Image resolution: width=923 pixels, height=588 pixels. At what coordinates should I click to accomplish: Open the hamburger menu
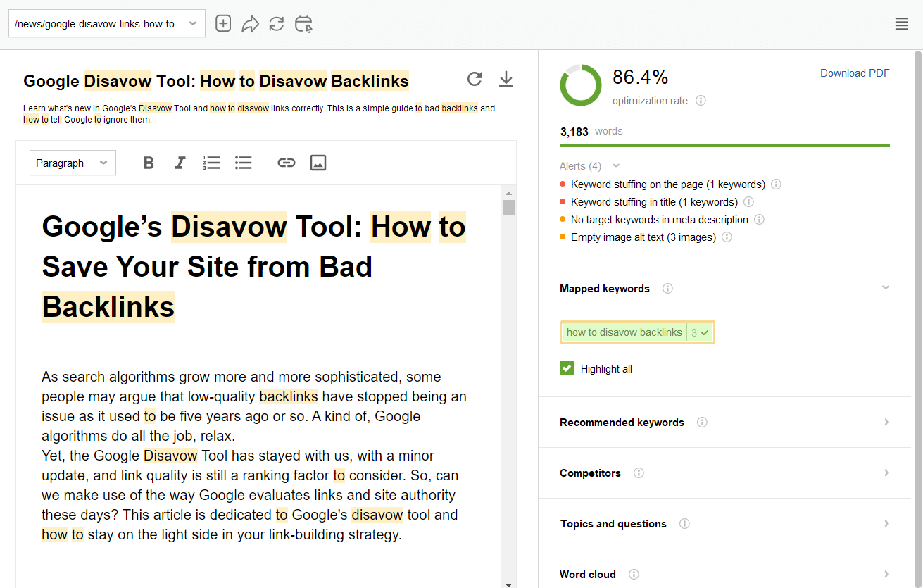point(901,24)
